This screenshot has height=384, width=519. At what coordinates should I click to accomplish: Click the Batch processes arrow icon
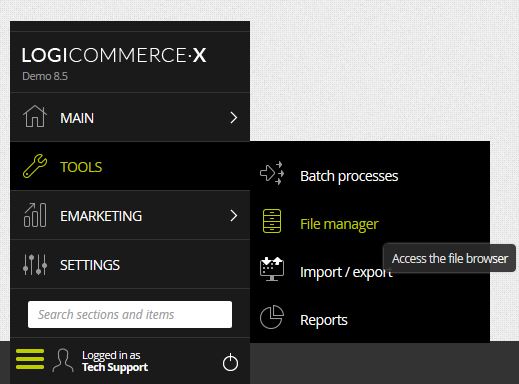[x=272, y=173]
